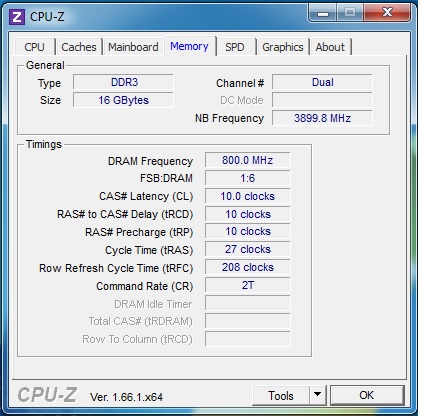Click the Tools button

281,396
